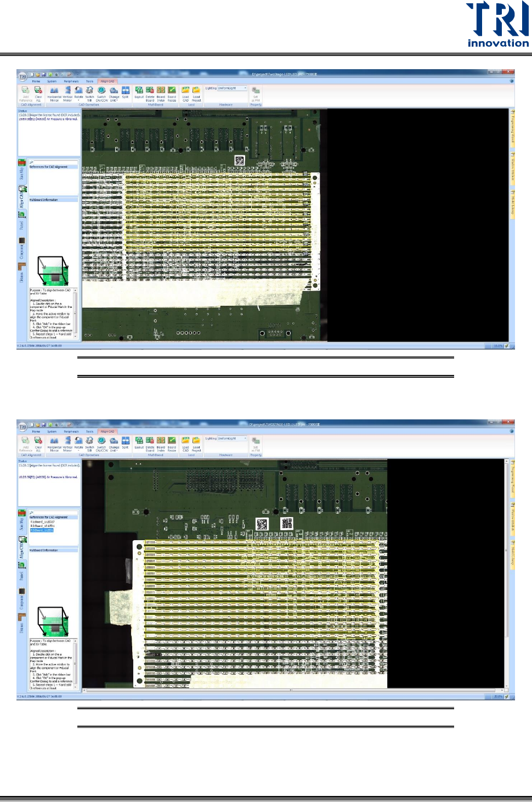Click Load CAD in the upper window
Image resolution: width=532 pixels, height=802 pixels.
pos(185,93)
